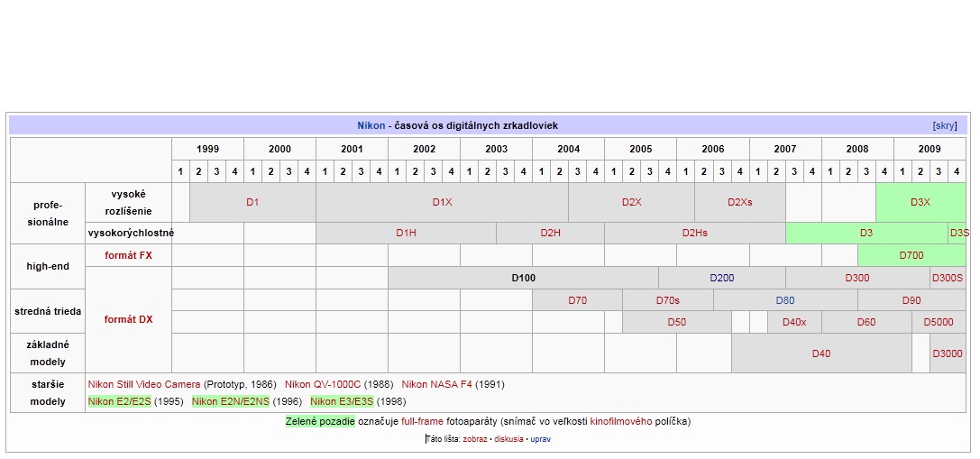Open the Nikon E2/E2S link
This screenshot has height=459, width=980.
pos(119,401)
